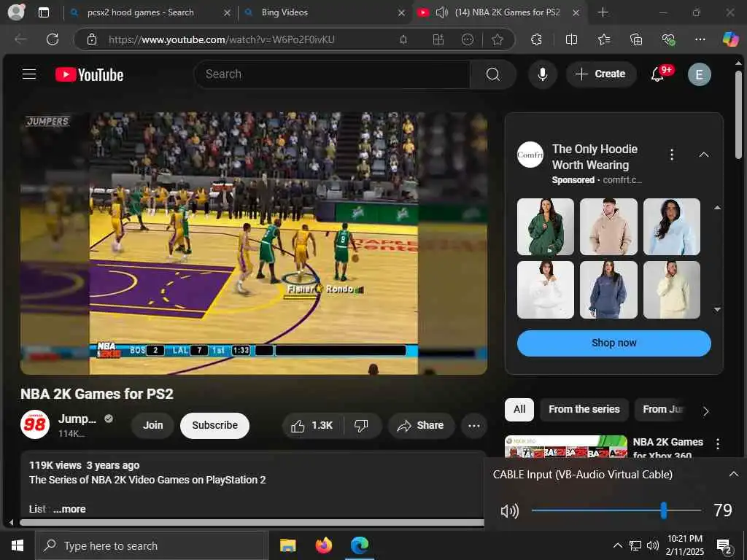
Task: Switch to the Bing Videos tab
Action: [x=324, y=12]
